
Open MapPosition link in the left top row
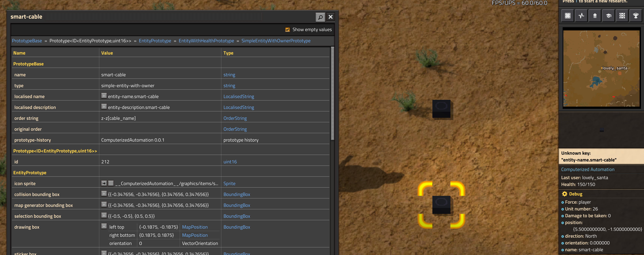click(x=195, y=227)
